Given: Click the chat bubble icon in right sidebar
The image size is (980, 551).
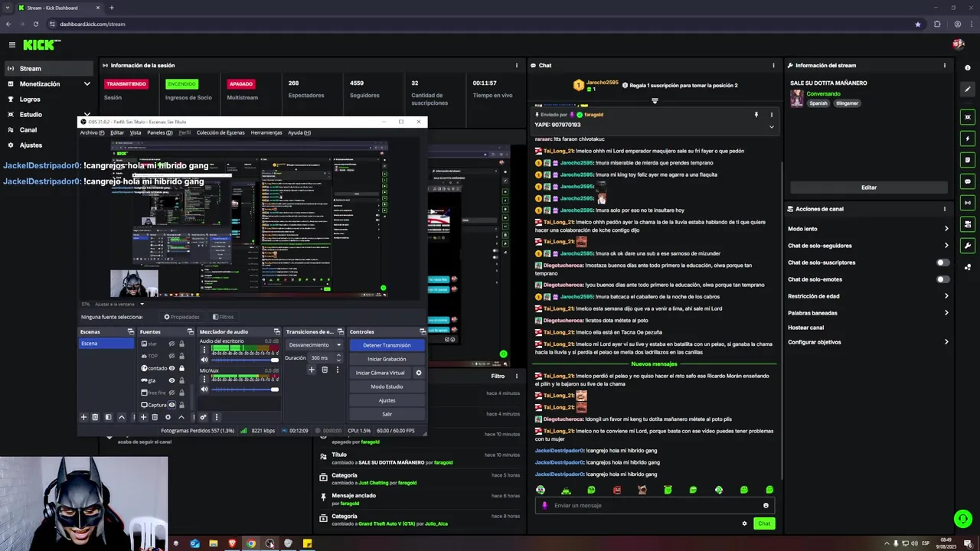Looking at the screenshot, I should (x=968, y=181).
